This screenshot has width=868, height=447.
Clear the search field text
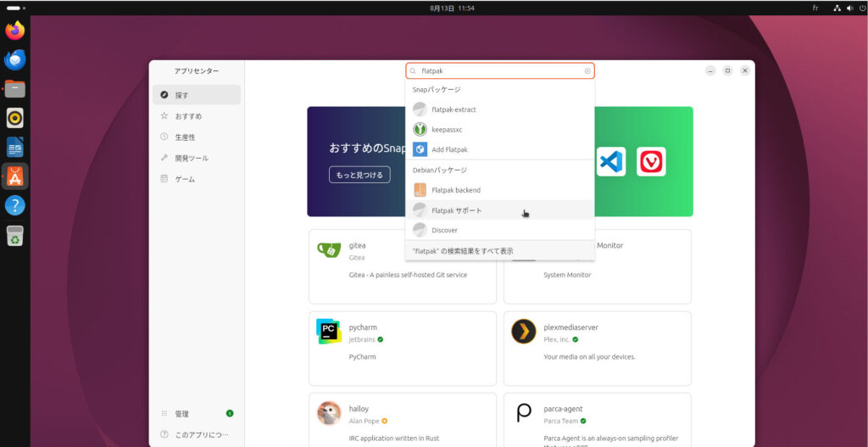pos(587,71)
